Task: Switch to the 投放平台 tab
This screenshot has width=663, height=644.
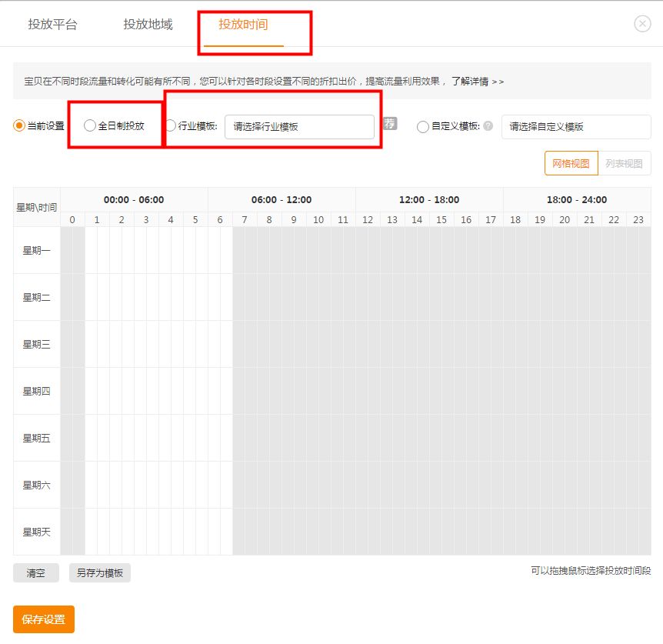Action: pos(52,24)
